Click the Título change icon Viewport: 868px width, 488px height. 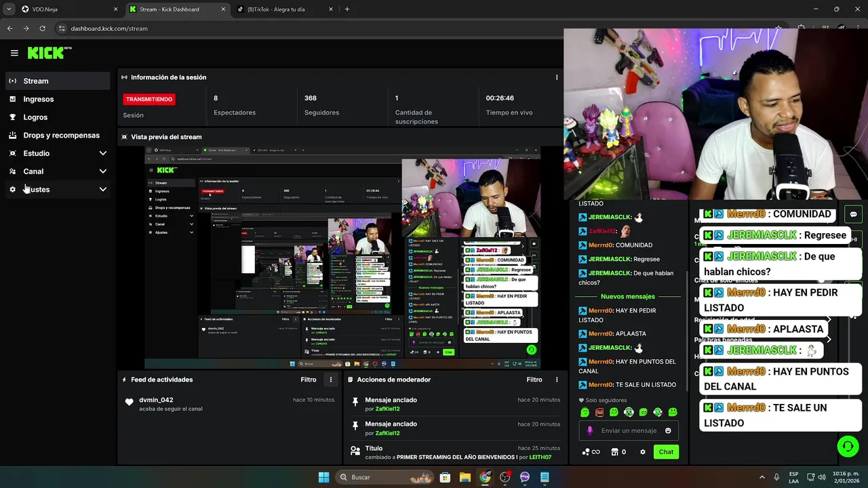(x=355, y=450)
